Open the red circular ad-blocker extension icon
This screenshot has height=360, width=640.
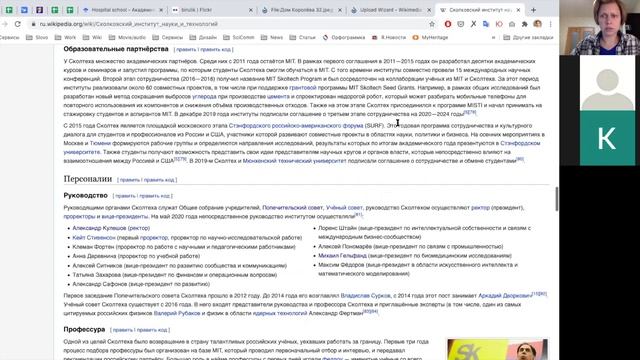point(448,24)
